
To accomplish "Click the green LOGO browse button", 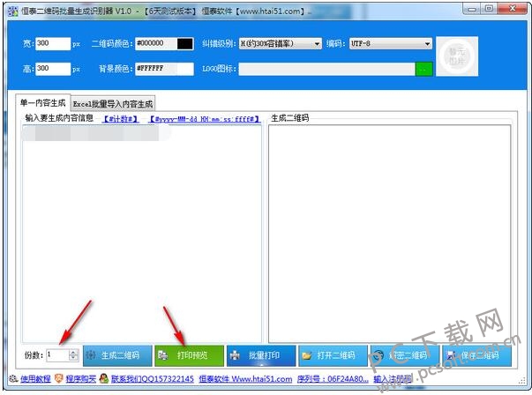I will coord(424,69).
